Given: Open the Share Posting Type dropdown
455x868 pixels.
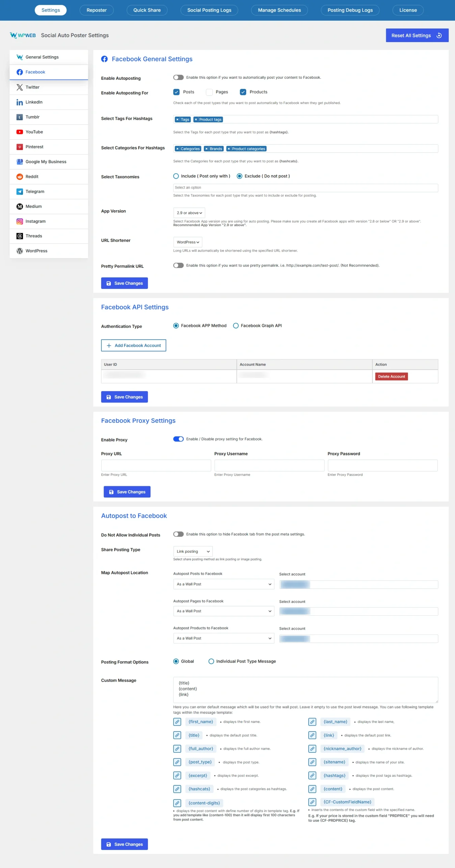Looking at the screenshot, I should pyautogui.click(x=193, y=551).
